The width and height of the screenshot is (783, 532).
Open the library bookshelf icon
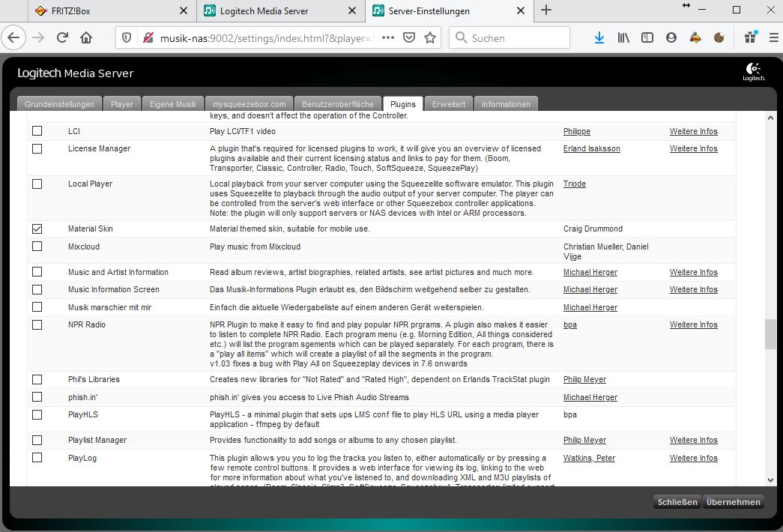[623, 37]
